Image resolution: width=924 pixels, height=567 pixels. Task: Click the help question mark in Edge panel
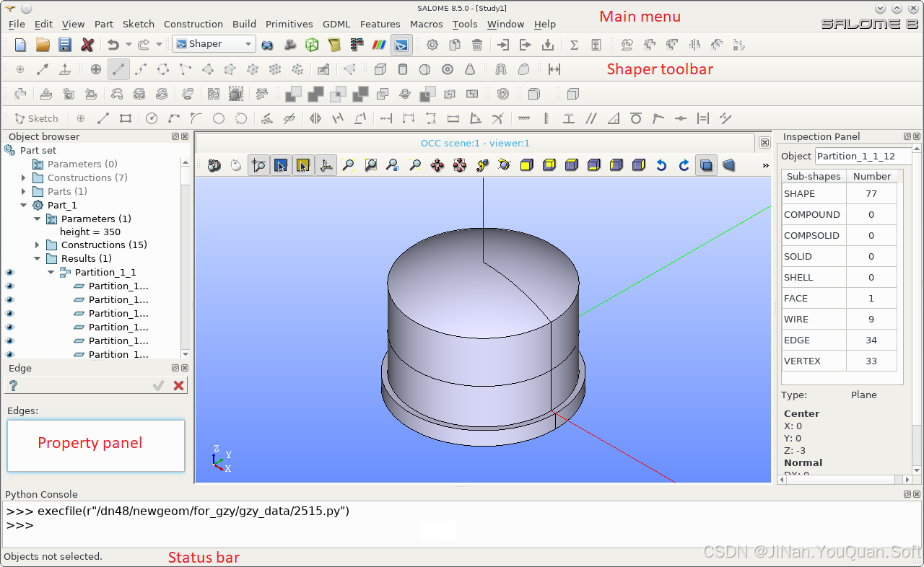click(x=13, y=386)
